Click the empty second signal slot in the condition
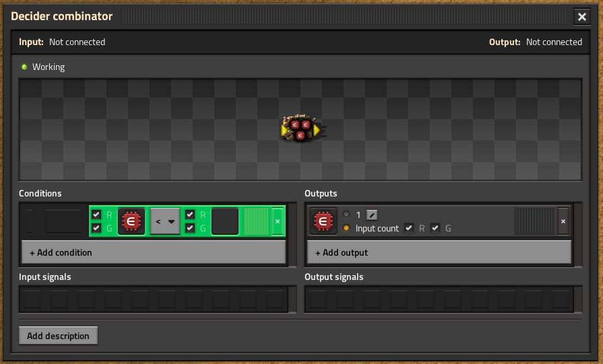Screen dimensions: 603x364 [225, 221]
